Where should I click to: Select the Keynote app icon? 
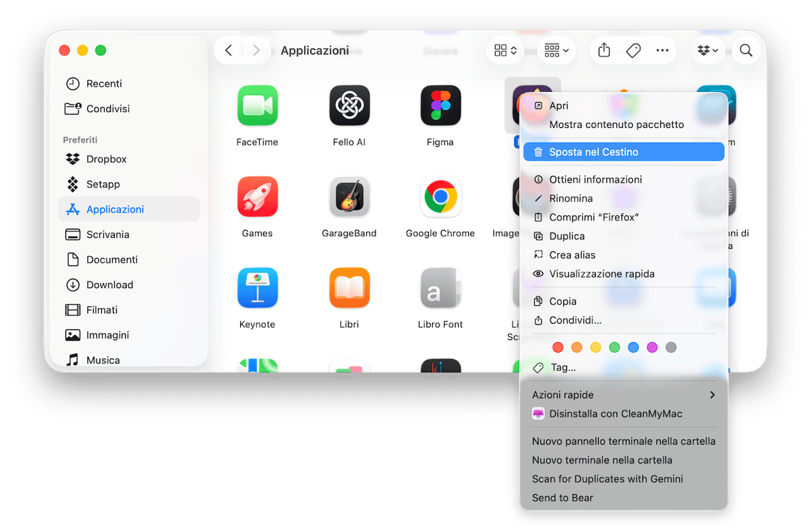(257, 288)
